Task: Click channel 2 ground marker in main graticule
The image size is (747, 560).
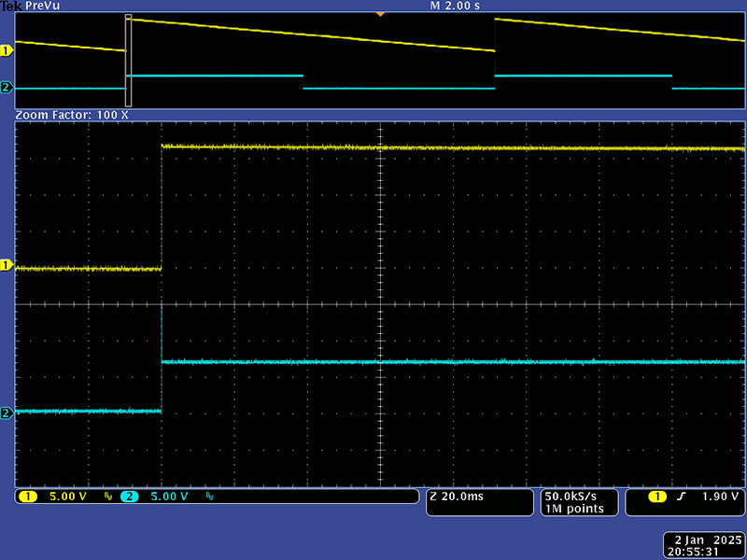Action: [x=7, y=413]
